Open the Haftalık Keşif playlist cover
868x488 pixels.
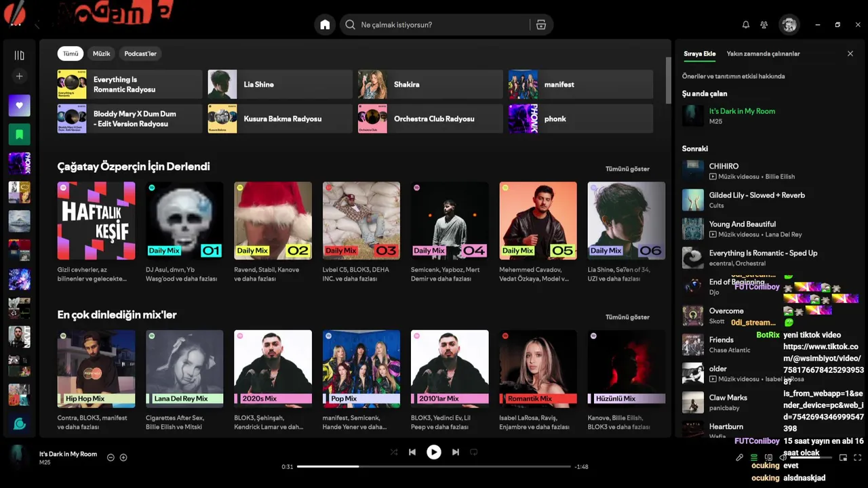(96, 220)
